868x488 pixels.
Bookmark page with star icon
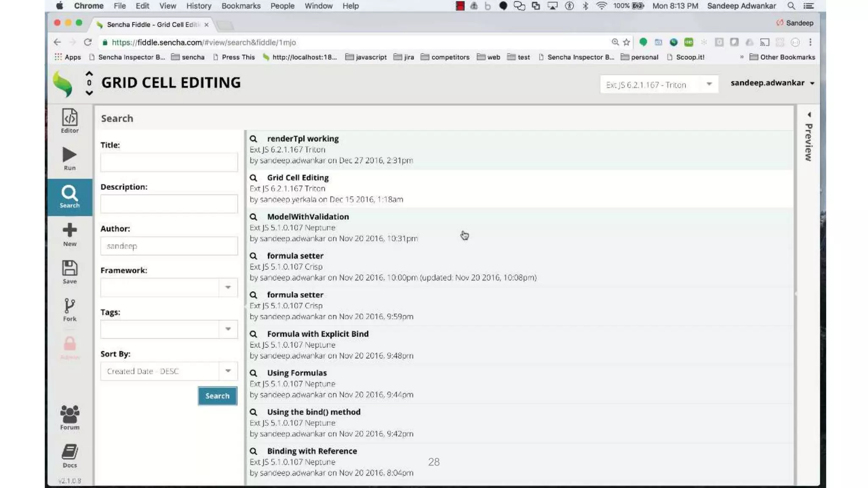pyautogui.click(x=626, y=42)
